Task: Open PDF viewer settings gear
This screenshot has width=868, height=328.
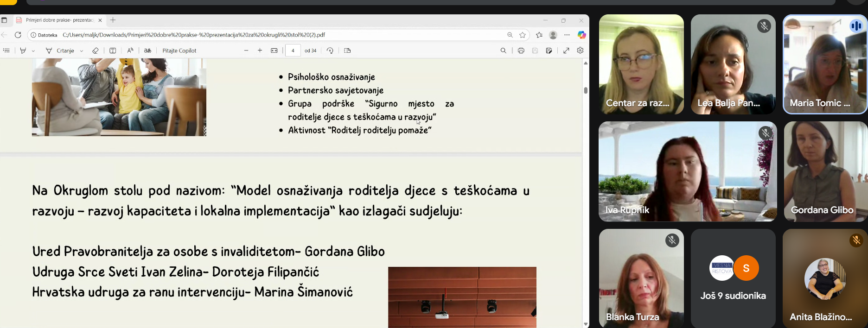Action: [580, 50]
